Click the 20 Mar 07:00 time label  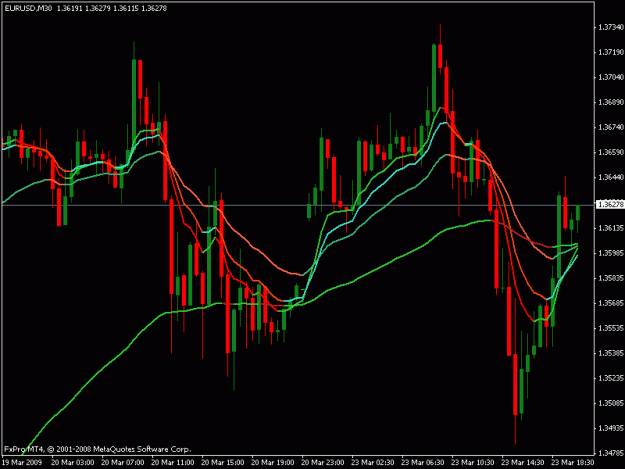tap(122, 463)
